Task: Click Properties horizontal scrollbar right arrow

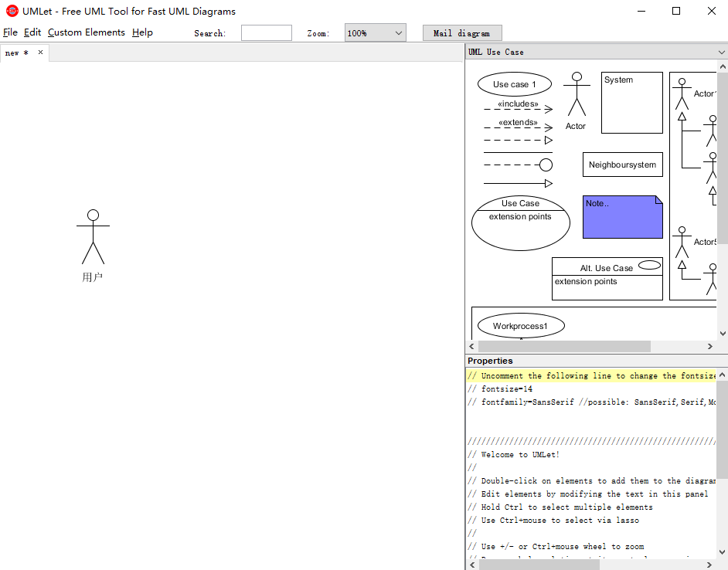Action: [x=710, y=565]
